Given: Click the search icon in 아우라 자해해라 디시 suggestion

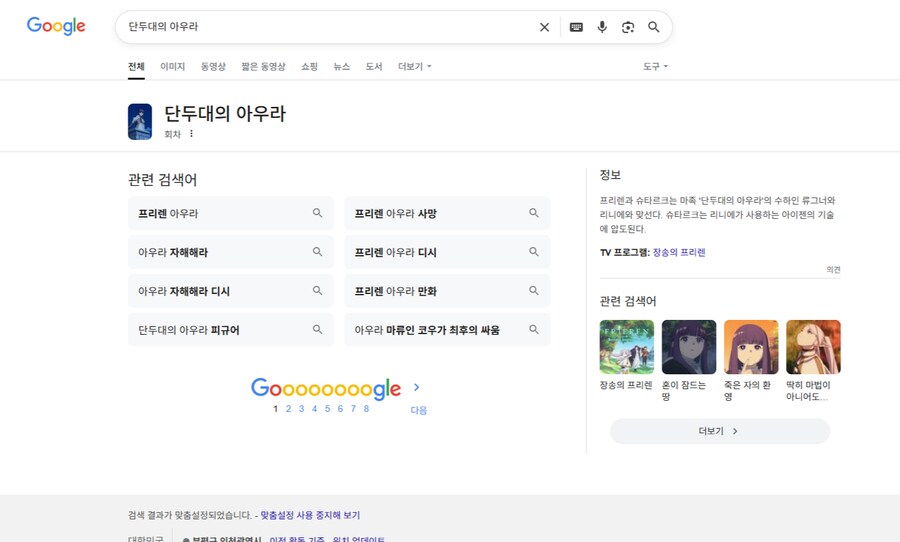Looking at the screenshot, I should click(x=317, y=291).
